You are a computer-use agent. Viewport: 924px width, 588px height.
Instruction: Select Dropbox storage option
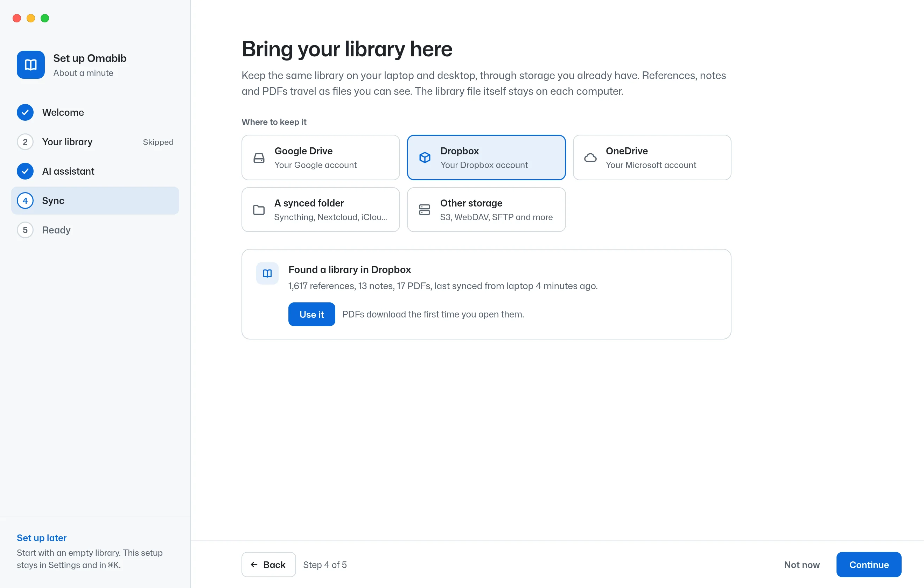click(x=486, y=158)
